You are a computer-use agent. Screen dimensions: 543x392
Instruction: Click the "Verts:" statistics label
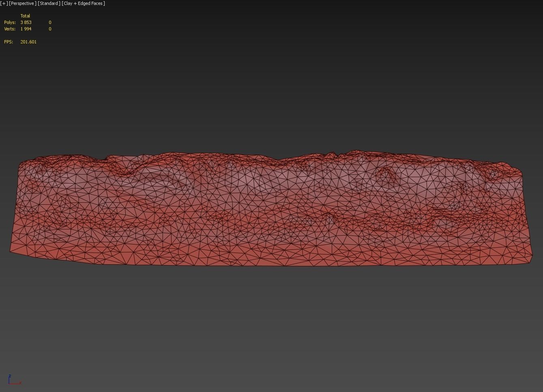pos(10,29)
